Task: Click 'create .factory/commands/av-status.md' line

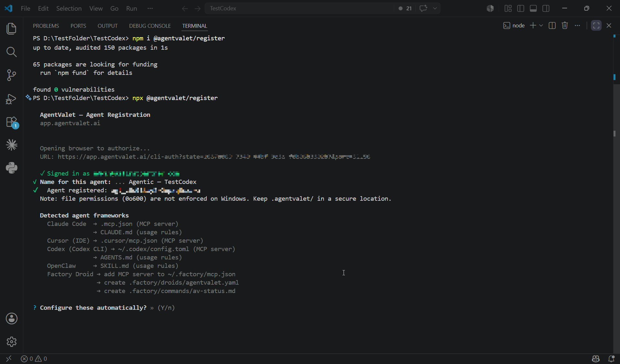Action: coord(170,291)
